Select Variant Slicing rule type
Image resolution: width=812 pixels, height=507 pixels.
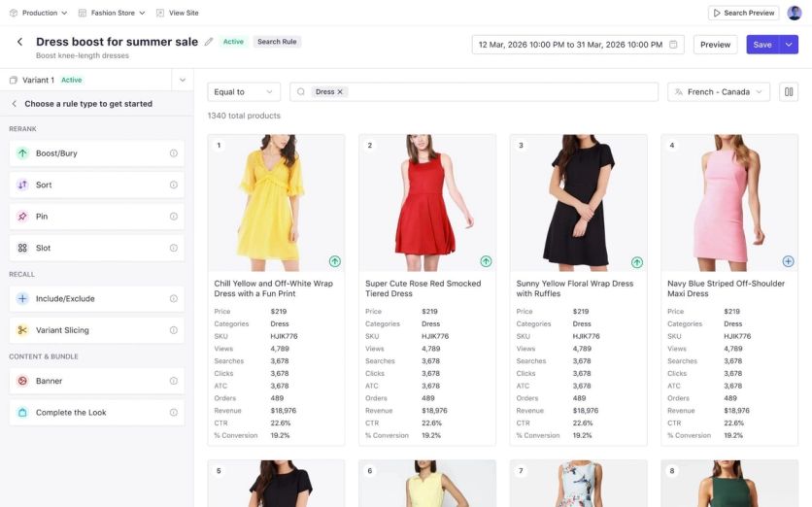click(97, 330)
